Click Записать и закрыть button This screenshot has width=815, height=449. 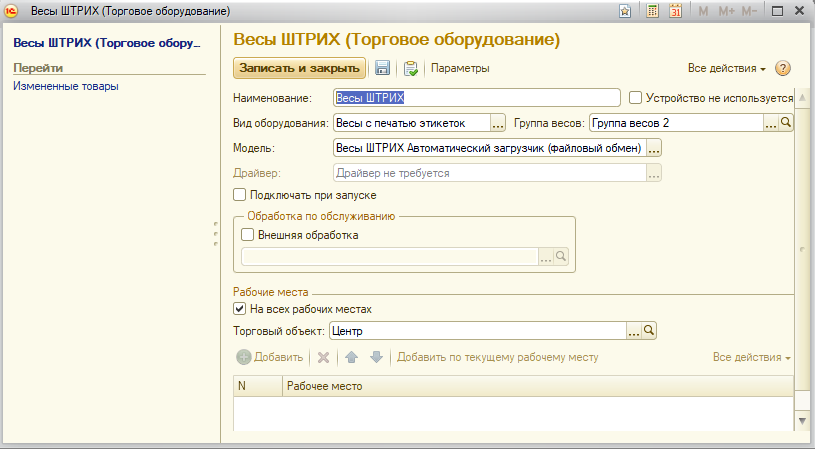299,68
